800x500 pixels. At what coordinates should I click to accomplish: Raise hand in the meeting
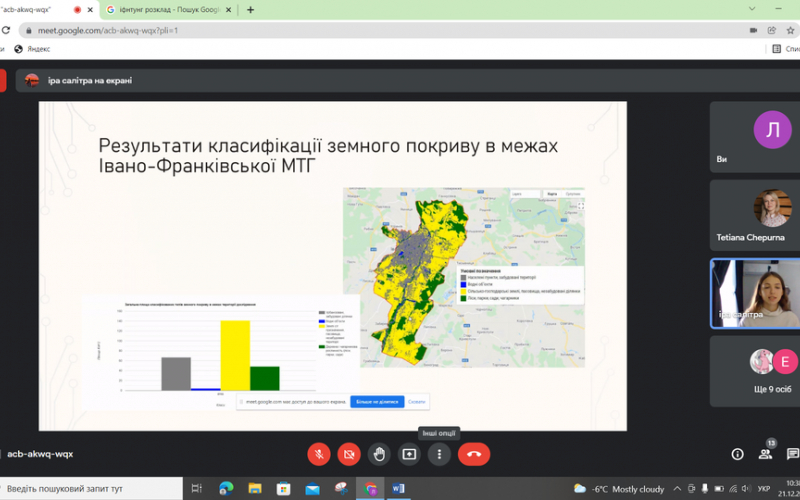tap(379, 454)
